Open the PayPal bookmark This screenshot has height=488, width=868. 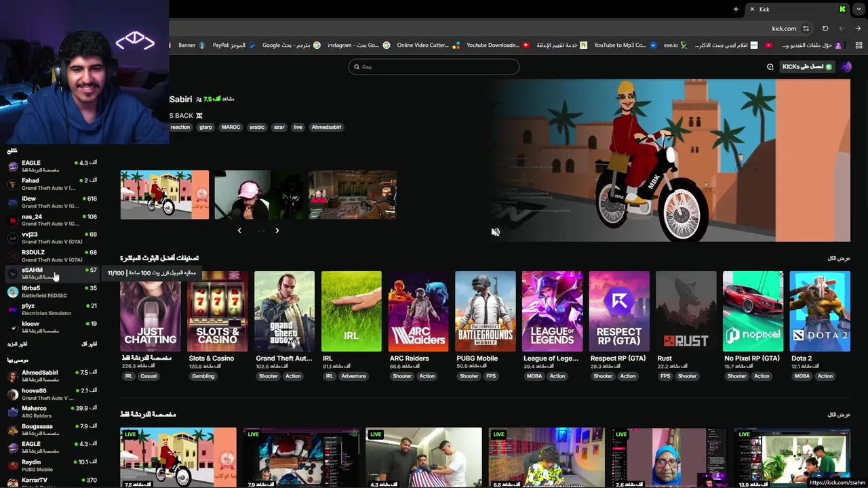233,45
